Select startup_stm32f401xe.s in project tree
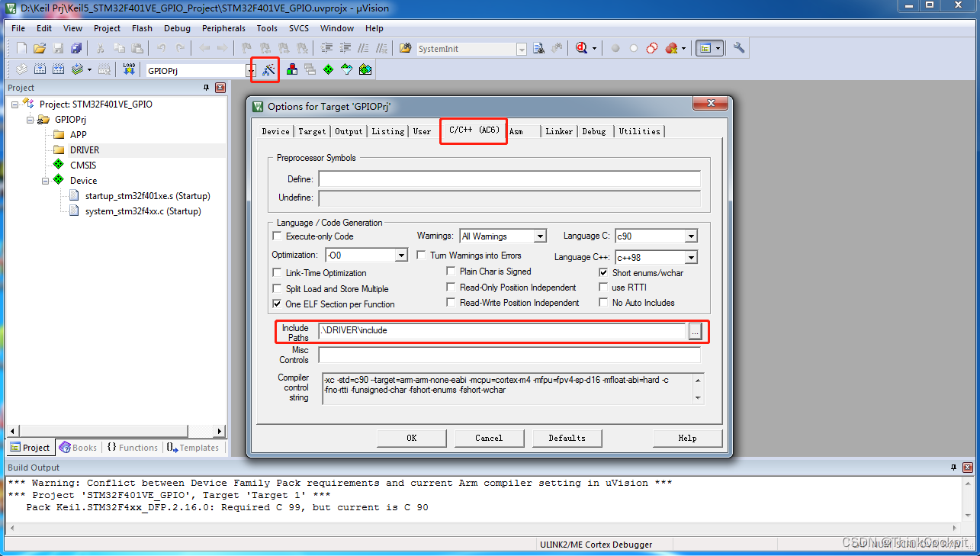Image resolution: width=980 pixels, height=556 pixels. [147, 196]
